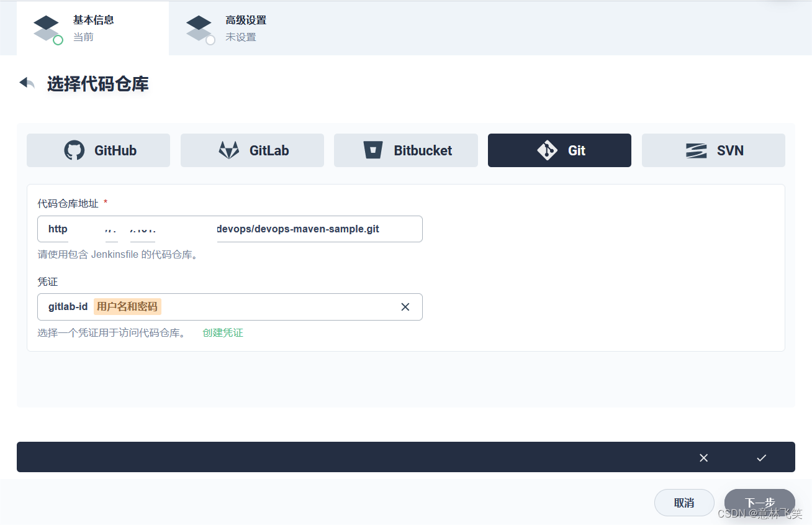The image size is (812, 525).
Task: Click the 基本信息 step layers icon
Action: point(47,29)
